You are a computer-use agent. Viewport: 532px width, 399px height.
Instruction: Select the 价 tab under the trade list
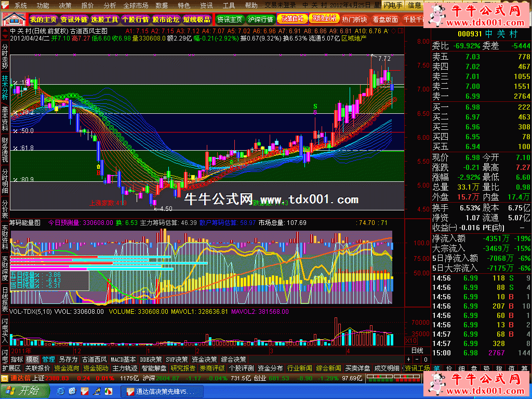pyautogui.click(x=449, y=368)
